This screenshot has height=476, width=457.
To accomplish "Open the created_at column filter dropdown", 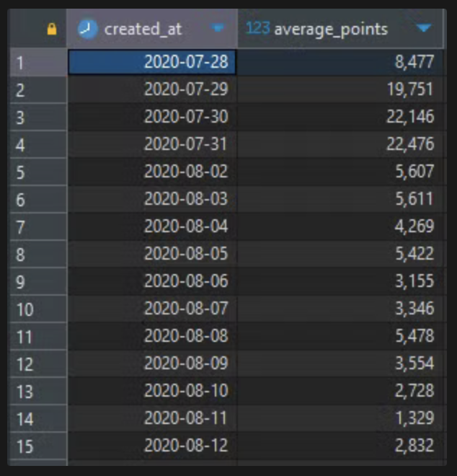I will 218,28.
